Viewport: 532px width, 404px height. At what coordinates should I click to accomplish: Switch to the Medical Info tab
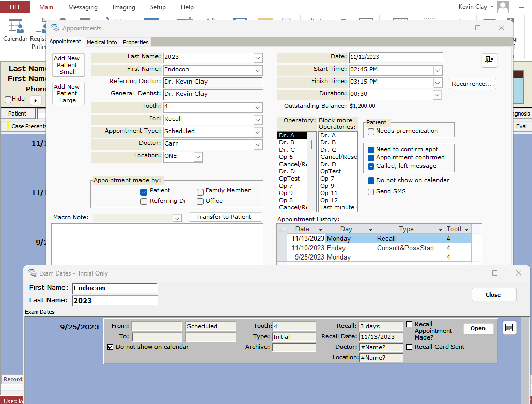click(102, 42)
